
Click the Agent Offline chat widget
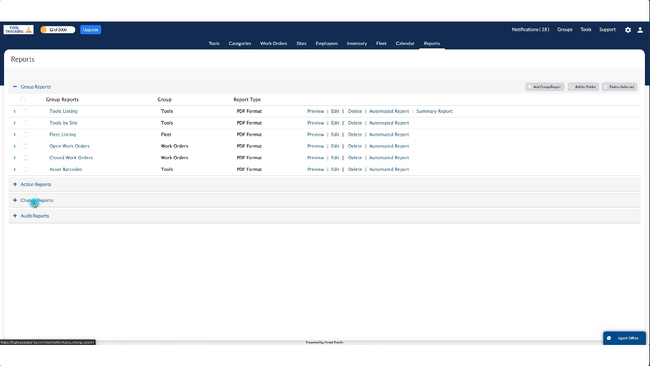pos(624,338)
